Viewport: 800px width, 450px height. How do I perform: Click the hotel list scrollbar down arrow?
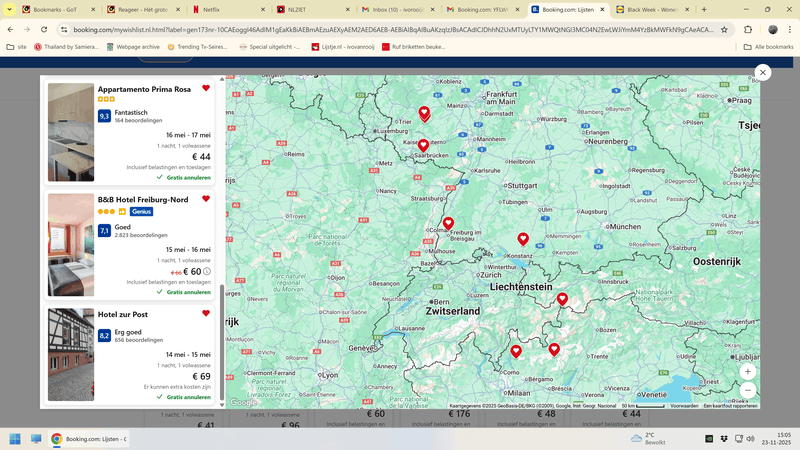click(222, 405)
